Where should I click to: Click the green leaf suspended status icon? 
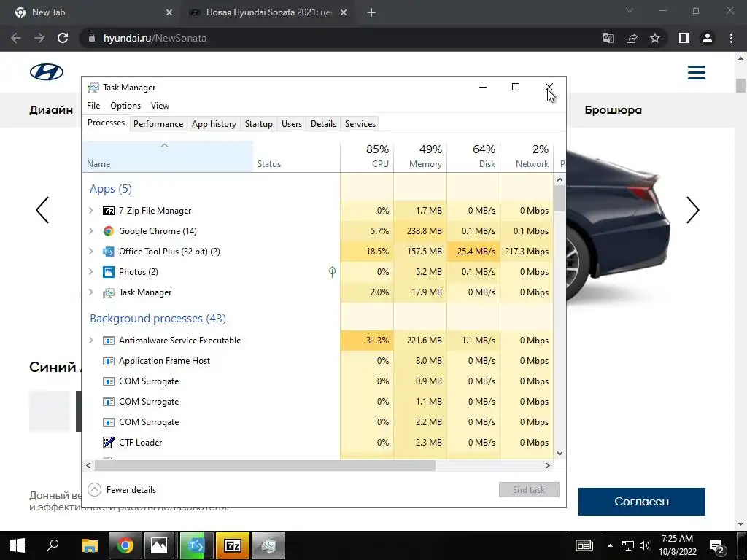pos(332,272)
